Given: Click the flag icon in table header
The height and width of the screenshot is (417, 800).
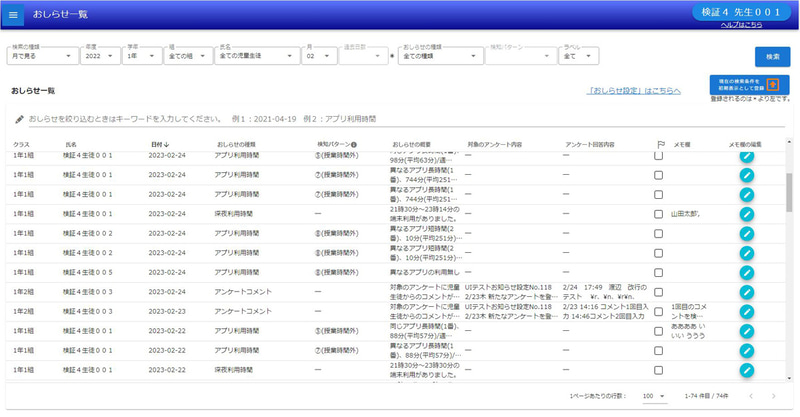Looking at the screenshot, I should pyautogui.click(x=661, y=145).
